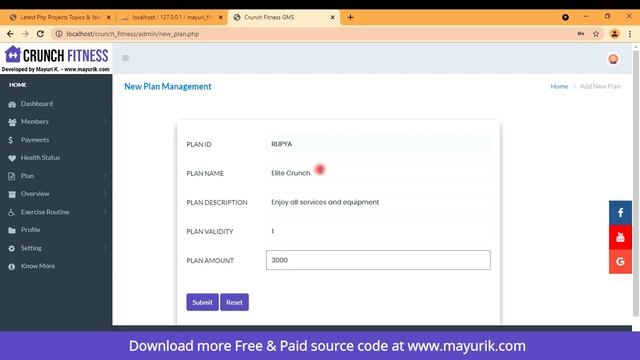Click the Members people icon
The height and width of the screenshot is (360, 640).
click(12, 122)
